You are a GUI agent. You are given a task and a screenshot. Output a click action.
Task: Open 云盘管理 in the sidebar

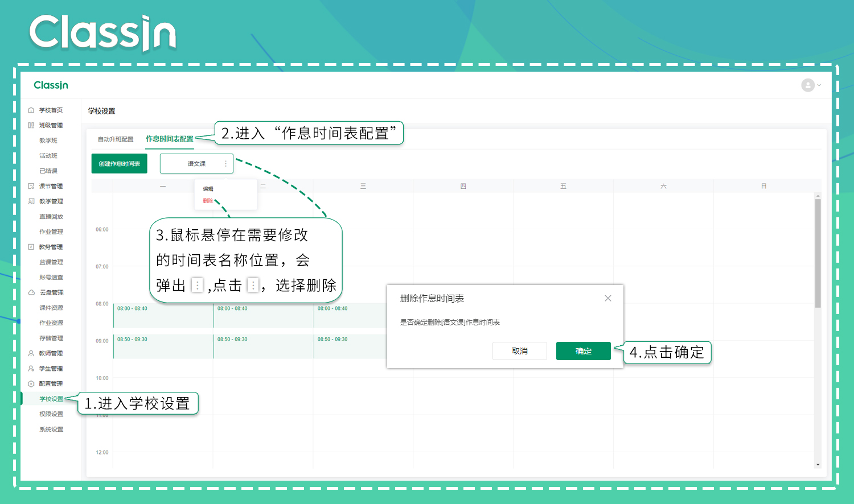coord(51,292)
